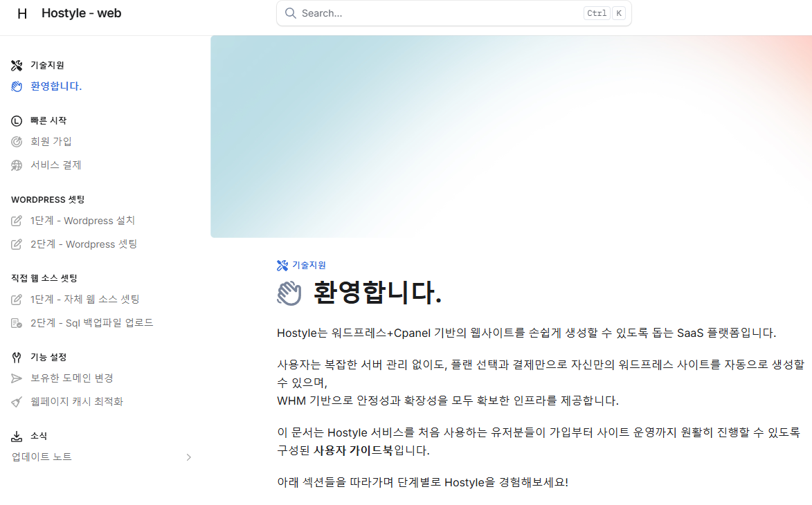Open 1단계 - 자체 웹 소스 셋팅 page

coord(85,299)
